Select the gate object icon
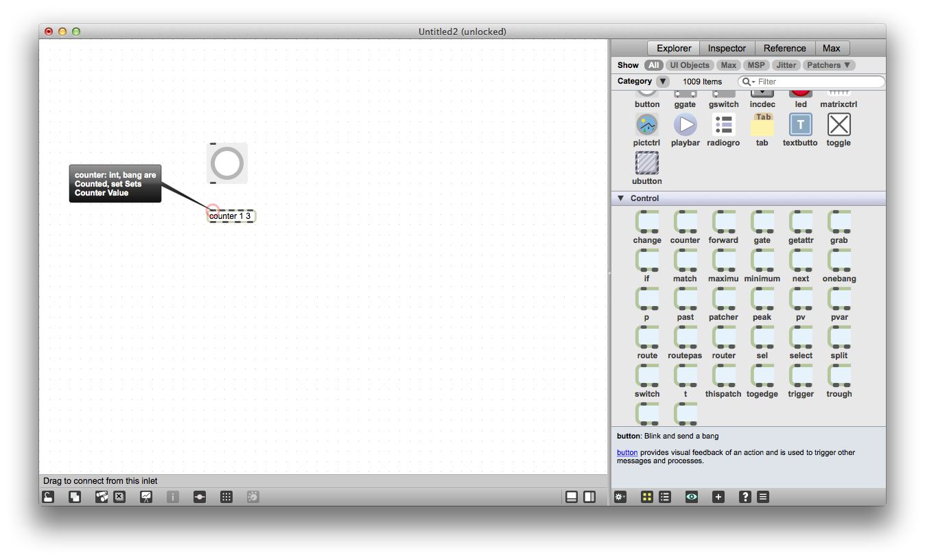Screen dimensions: 925x560 (x=762, y=222)
